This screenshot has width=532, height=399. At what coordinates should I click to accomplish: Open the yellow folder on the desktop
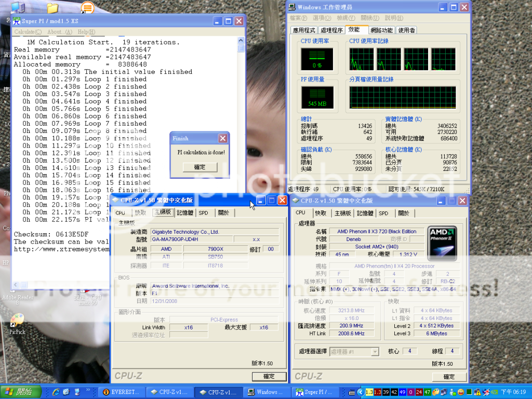click(52, 7)
